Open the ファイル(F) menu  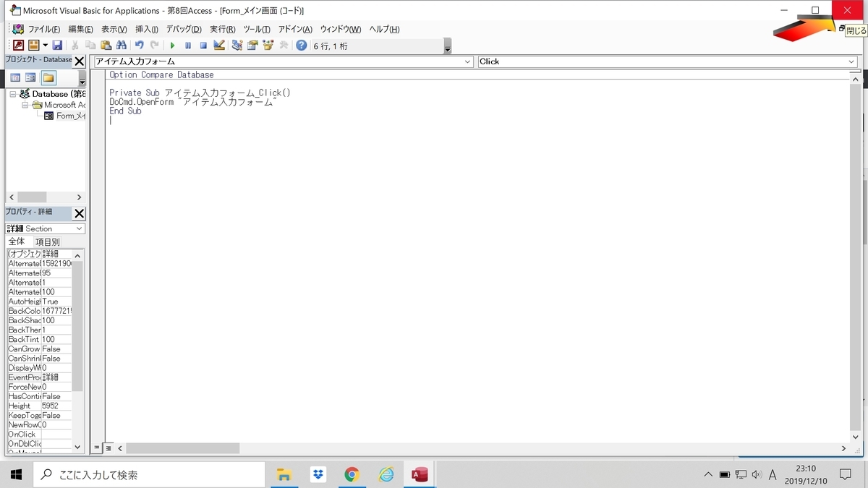point(43,29)
